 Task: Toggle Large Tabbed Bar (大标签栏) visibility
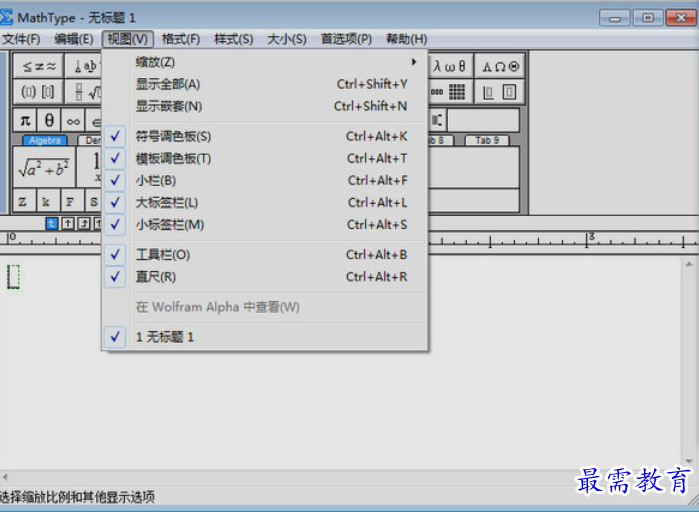coord(266,202)
